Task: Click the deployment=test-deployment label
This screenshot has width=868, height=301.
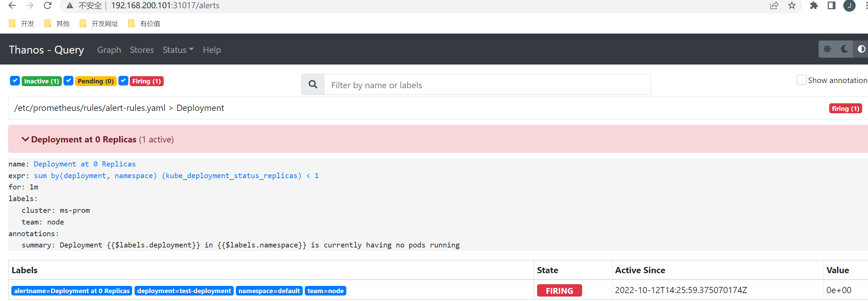Action: [184, 291]
